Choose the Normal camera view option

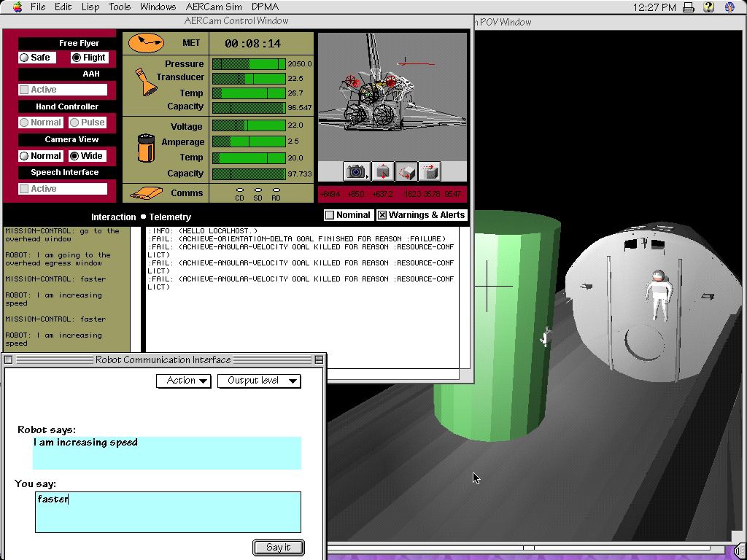[x=41, y=156]
